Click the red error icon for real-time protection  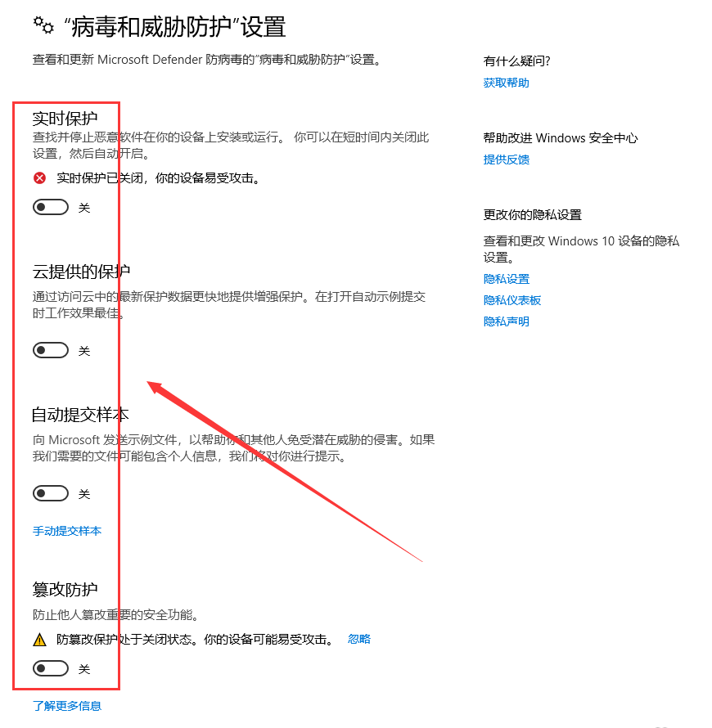(40, 178)
